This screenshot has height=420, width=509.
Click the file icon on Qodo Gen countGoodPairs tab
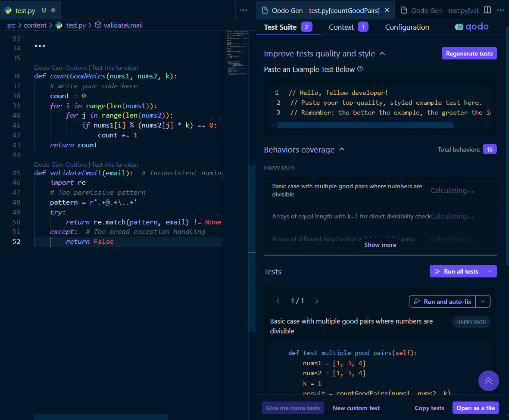tap(265, 10)
